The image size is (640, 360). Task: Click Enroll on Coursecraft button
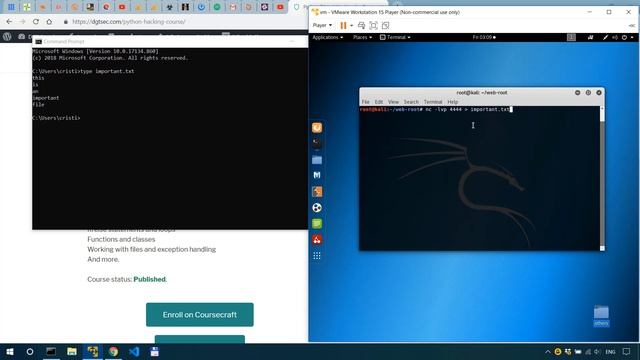(200, 315)
